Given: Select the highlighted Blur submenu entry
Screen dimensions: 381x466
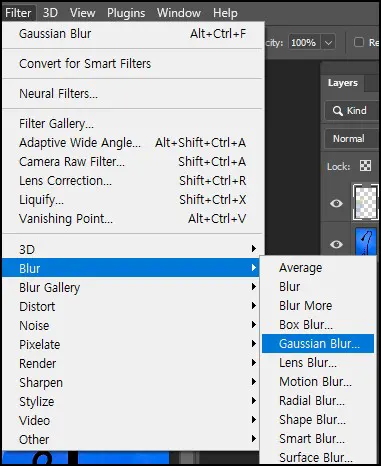Looking at the screenshot, I should 131,268.
